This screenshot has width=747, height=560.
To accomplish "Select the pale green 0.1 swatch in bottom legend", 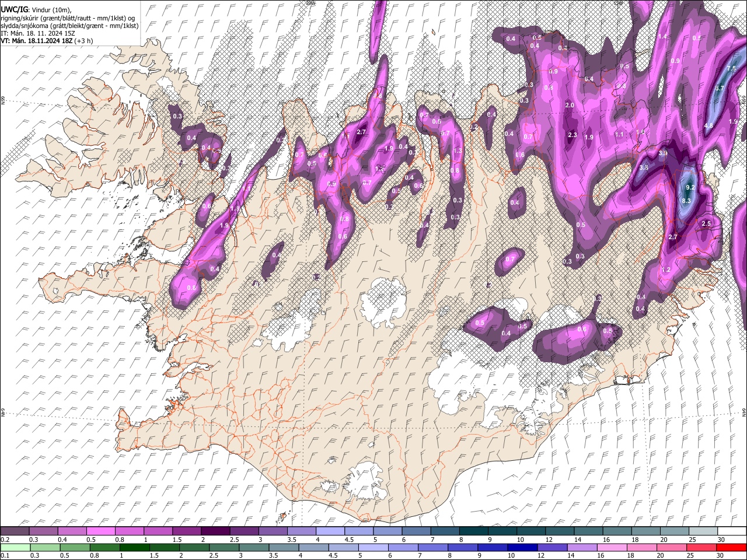I will coord(15,547).
